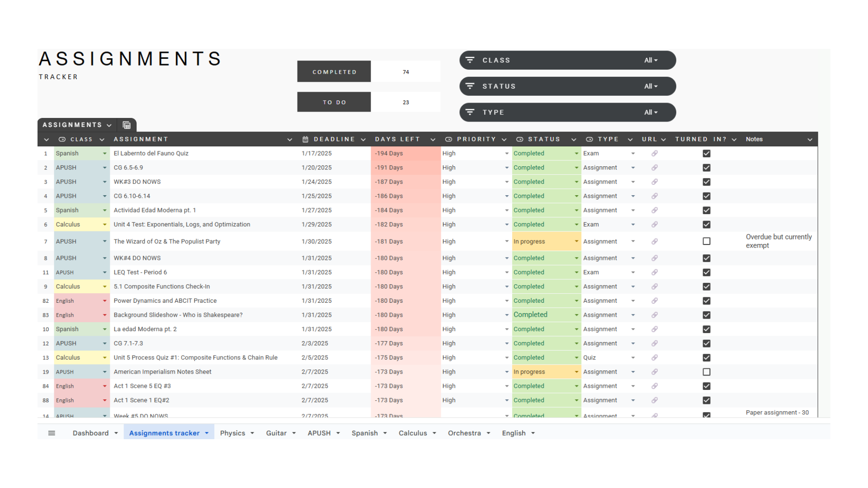Check Turned In for American Imperialism Notes Sheet
Screen dimensions: 868x488
[x=707, y=372]
